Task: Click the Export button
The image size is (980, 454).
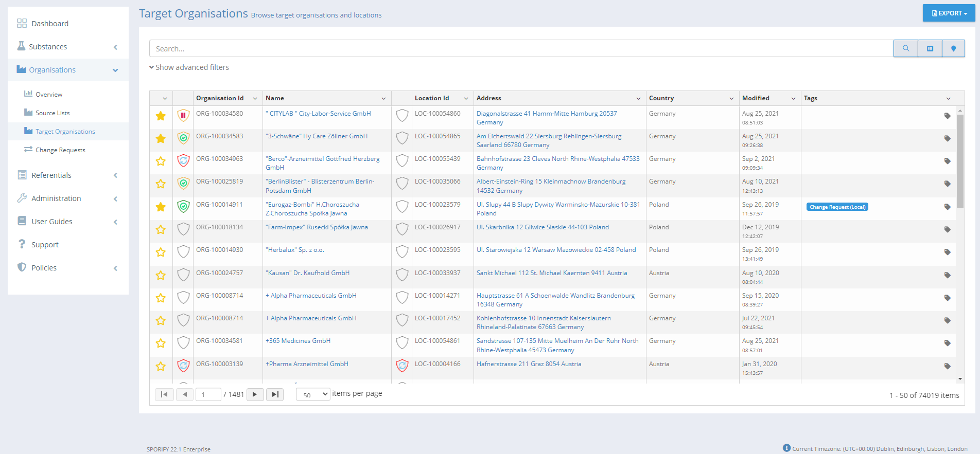Action: 949,13
